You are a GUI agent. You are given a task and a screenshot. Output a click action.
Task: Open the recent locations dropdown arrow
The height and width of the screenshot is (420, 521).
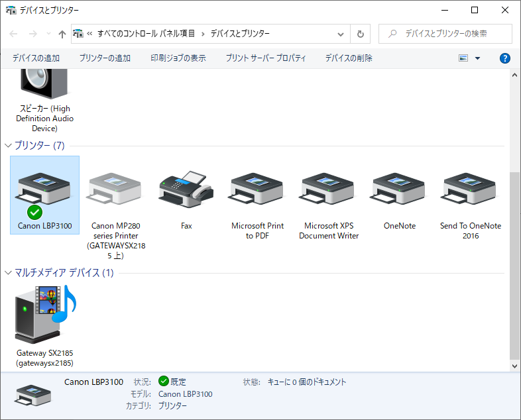[48, 34]
